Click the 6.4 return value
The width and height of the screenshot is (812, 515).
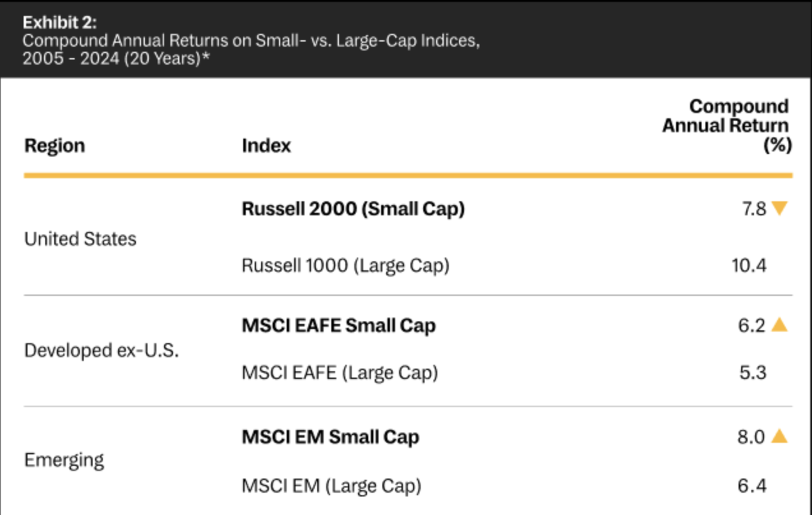pos(752,486)
